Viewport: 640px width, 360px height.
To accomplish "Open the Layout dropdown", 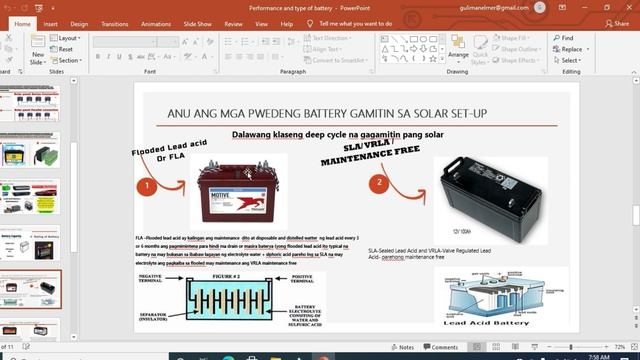I will click(x=65, y=38).
